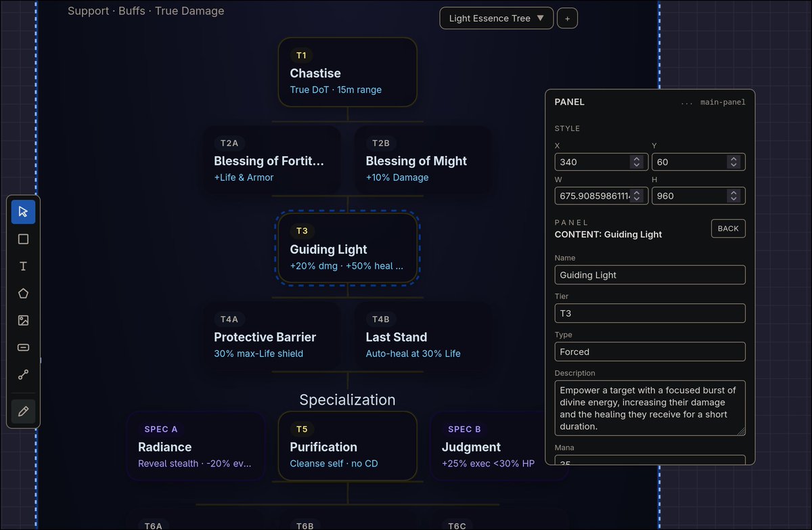Image resolution: width=812 pixels, height=530 pixels.
Task: Click the 'CONTENT: Guiding Light' heading
Action: click(x=608, y=235)
